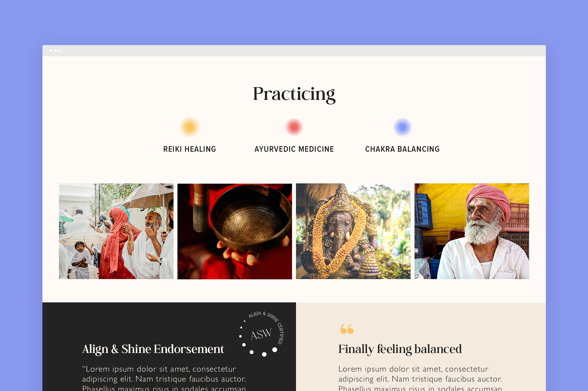Open the singing bowl photo

pyautogui.click(x=235, y=231)
